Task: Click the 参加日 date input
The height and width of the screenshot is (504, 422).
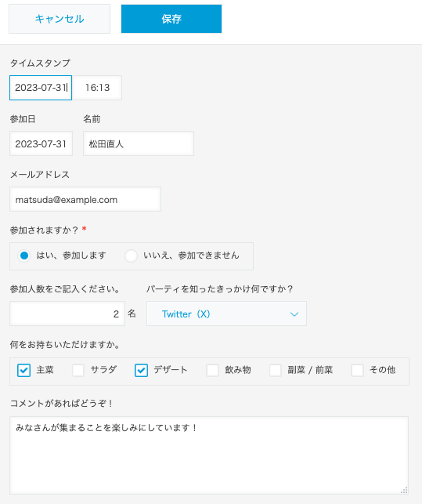Action: coord(41,143)
